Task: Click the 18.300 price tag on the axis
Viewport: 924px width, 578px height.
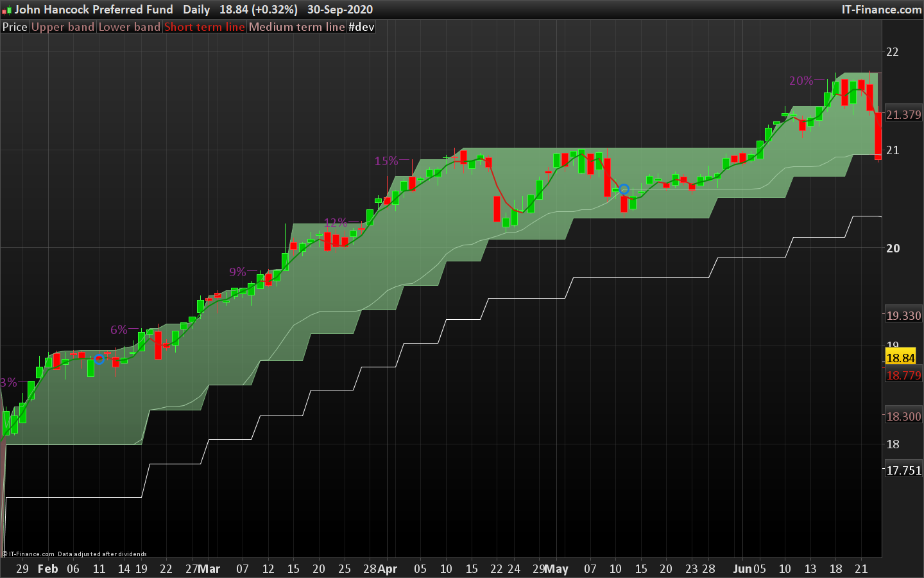Action: (x=903, y=417)
